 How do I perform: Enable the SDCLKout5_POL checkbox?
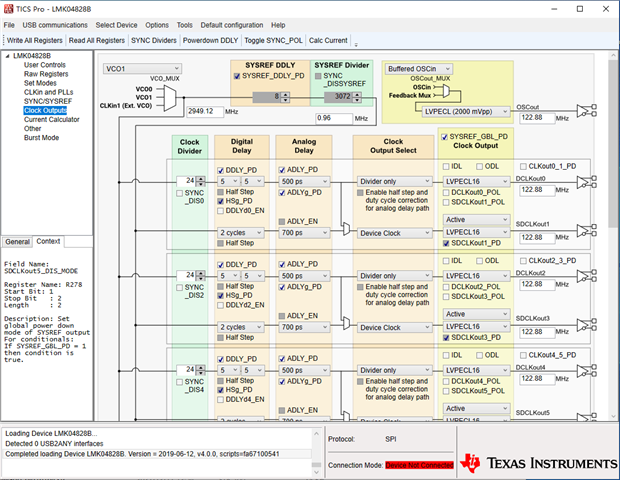(446, 391)
